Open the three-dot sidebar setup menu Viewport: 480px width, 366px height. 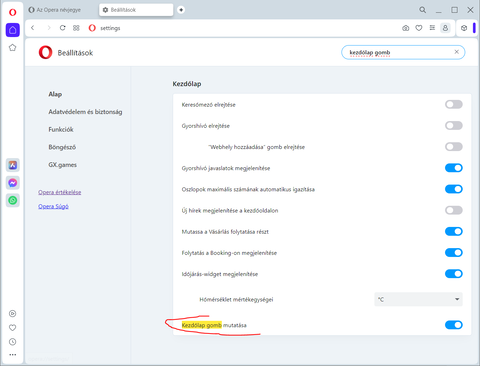[12, 355]
